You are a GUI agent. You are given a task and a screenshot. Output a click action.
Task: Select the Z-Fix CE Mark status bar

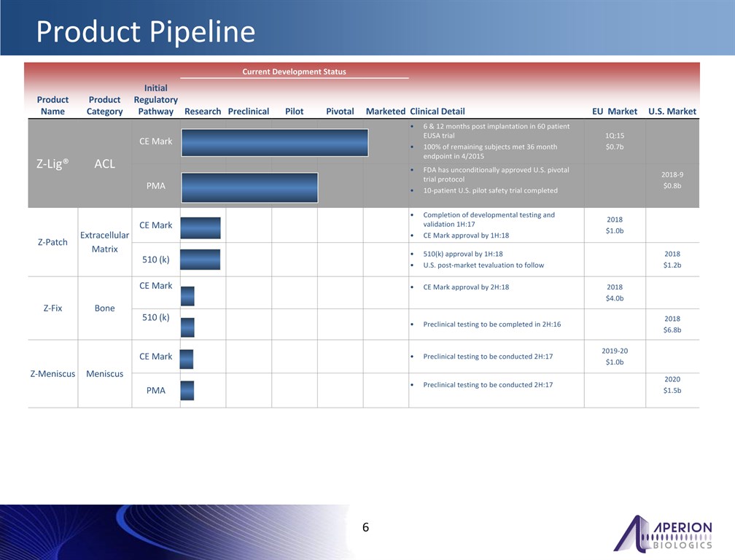point(187,296)
